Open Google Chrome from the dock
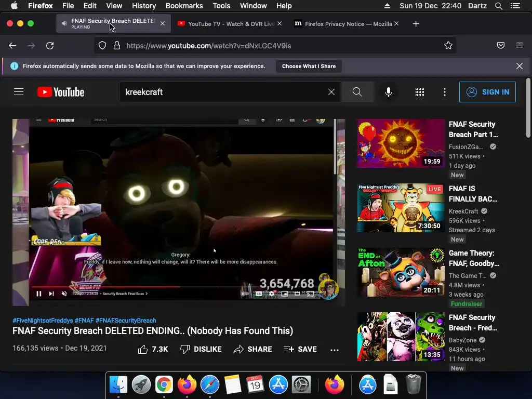 coord(164,385)
